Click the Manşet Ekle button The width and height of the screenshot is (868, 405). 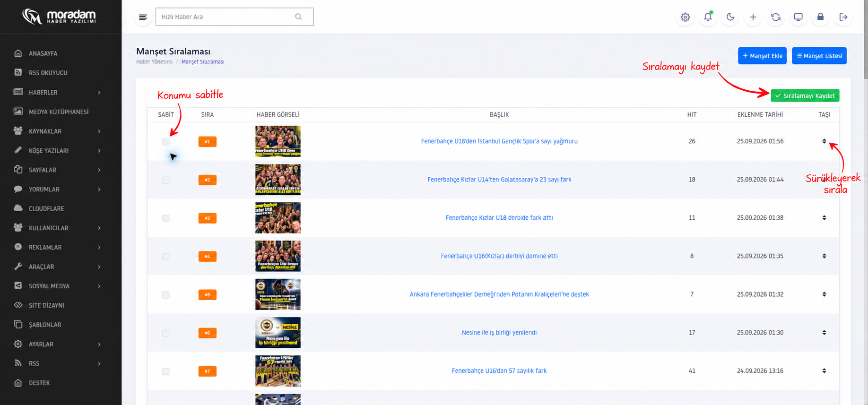click(x=762, y=56)
